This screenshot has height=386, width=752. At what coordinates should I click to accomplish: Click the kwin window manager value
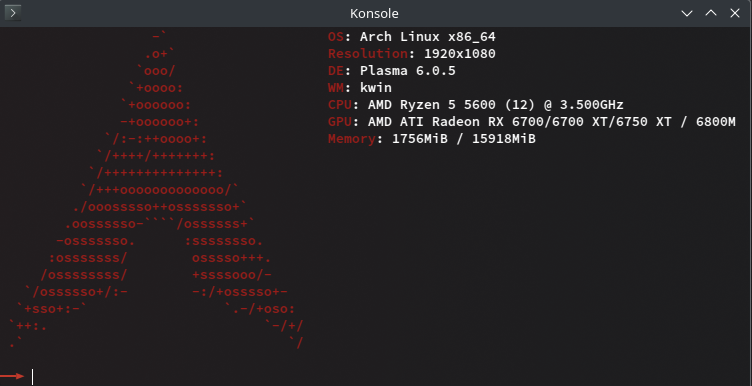pyautogui.click(x=376, y=88)
